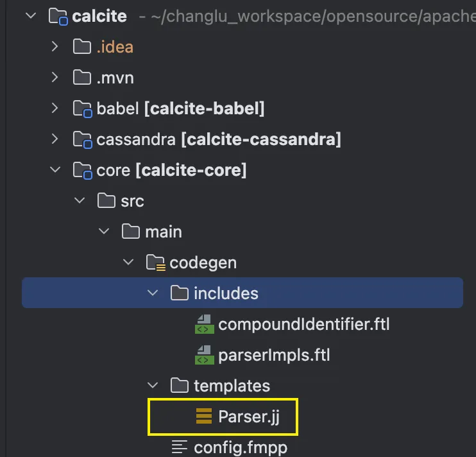Screen dimensions: 476x457
Task: Click the babel module folder icon
Action: tap(82, 108)
